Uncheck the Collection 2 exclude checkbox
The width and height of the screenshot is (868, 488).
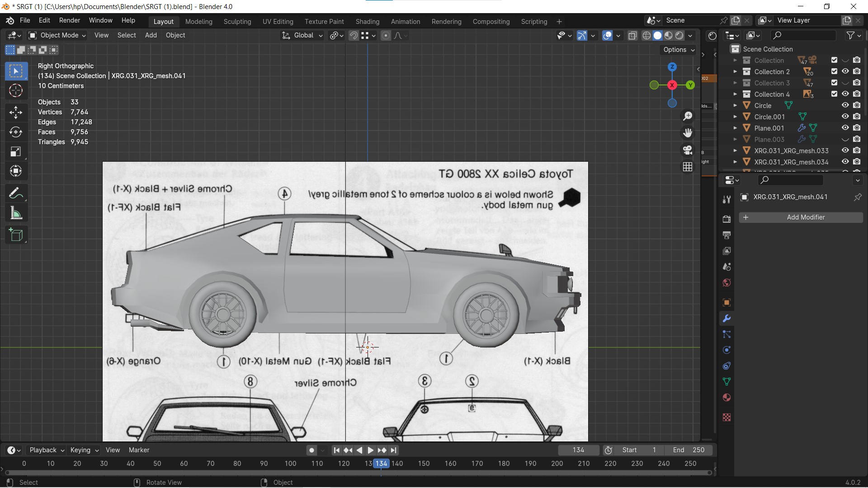pyautogui.click(x=834, y=71)
